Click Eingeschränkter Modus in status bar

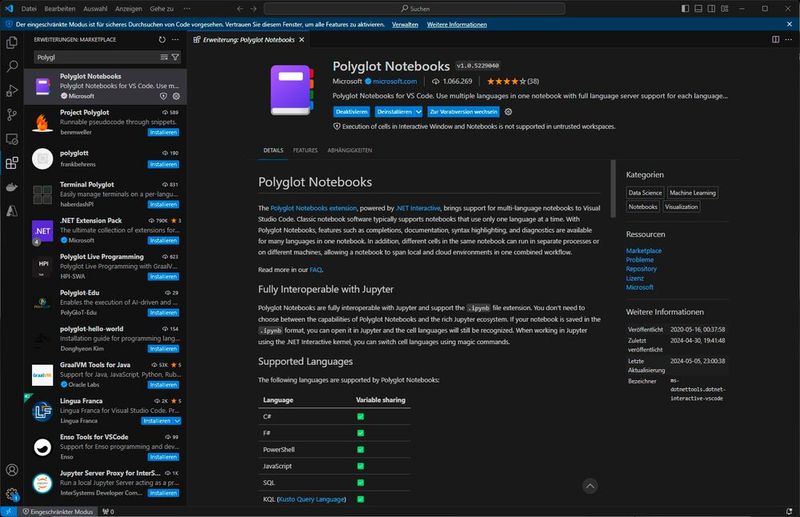pyautogui.click(x=58, y=511)
